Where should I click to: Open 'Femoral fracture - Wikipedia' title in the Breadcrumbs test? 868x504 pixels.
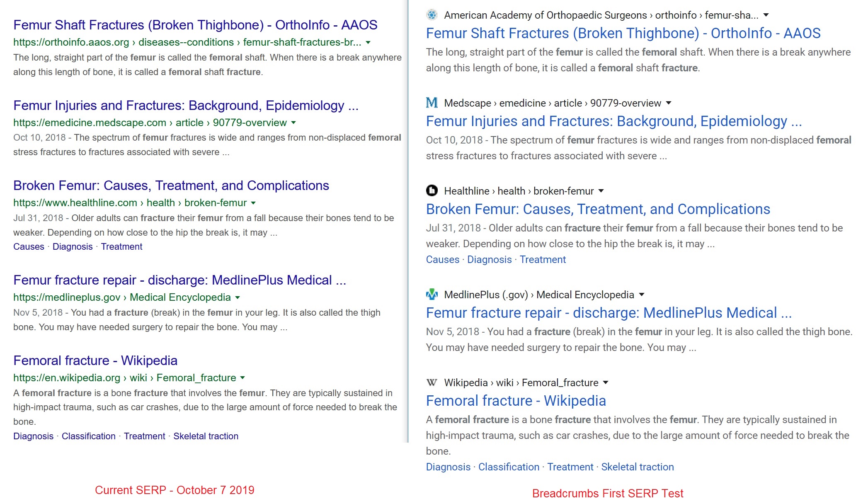pos(516,401)
